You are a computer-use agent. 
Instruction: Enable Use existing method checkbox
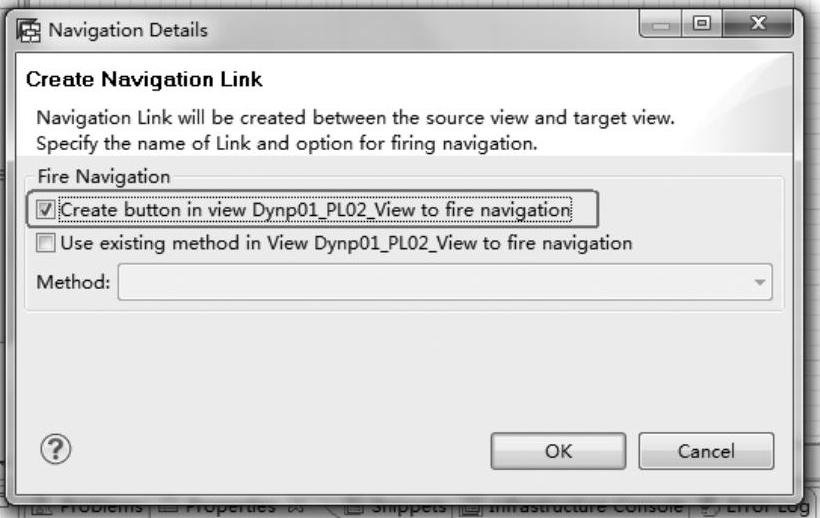pos(45,243)
